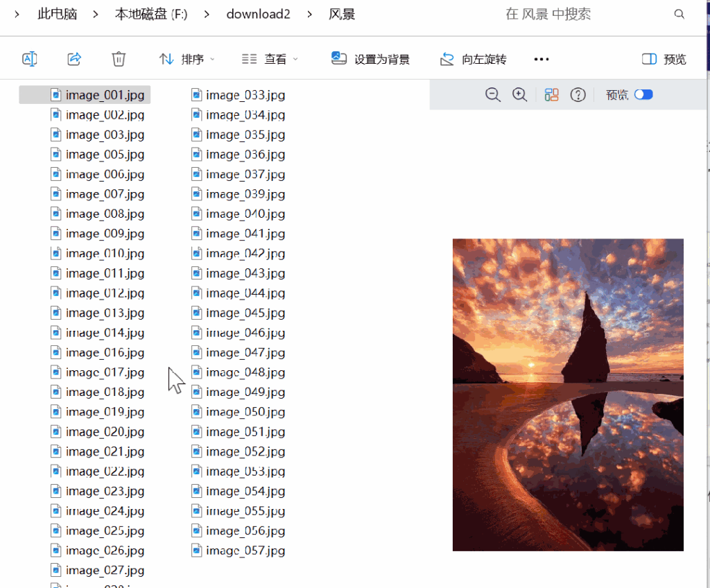Click the search magnifier icon
Image resolution: width=710 pixels, height=588 pixels.
679,14
